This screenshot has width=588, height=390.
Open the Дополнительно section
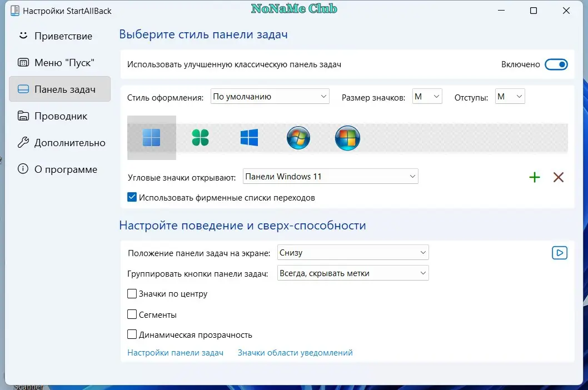59,143
